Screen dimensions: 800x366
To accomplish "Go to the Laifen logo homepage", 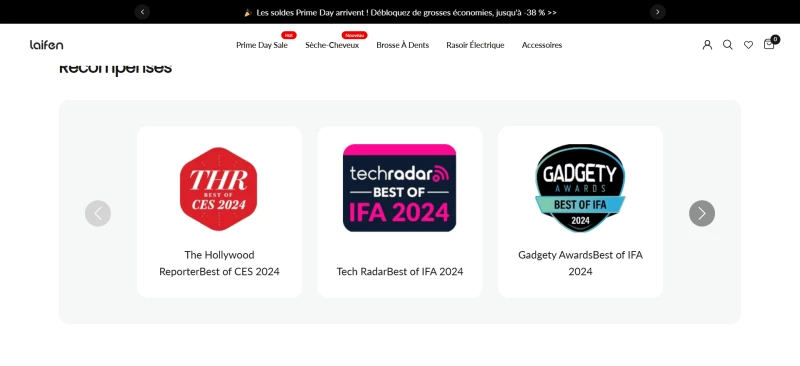I will click(x=46, y=45).
